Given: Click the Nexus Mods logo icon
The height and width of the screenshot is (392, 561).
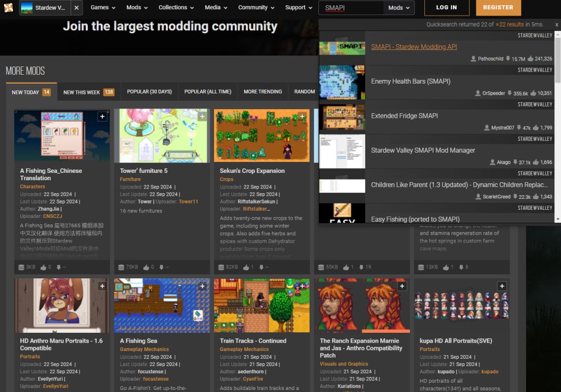Looking at the screenshot, I should pyautogui.click(x=8, y=7).
